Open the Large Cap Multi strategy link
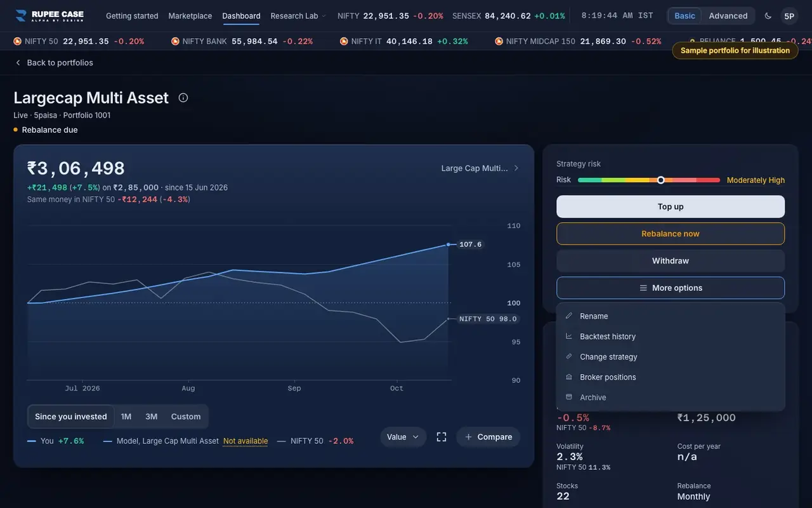812x508 pixels. 480,168
